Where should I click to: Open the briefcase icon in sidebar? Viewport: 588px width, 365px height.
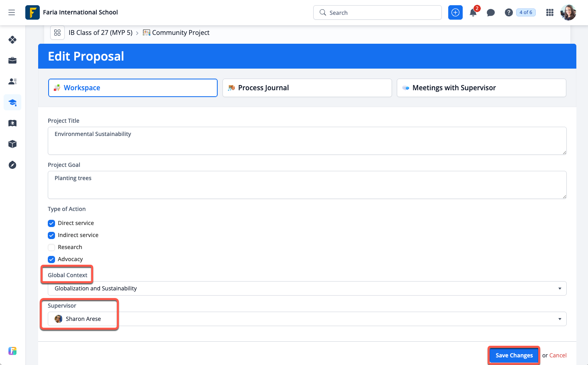[12, 61]
